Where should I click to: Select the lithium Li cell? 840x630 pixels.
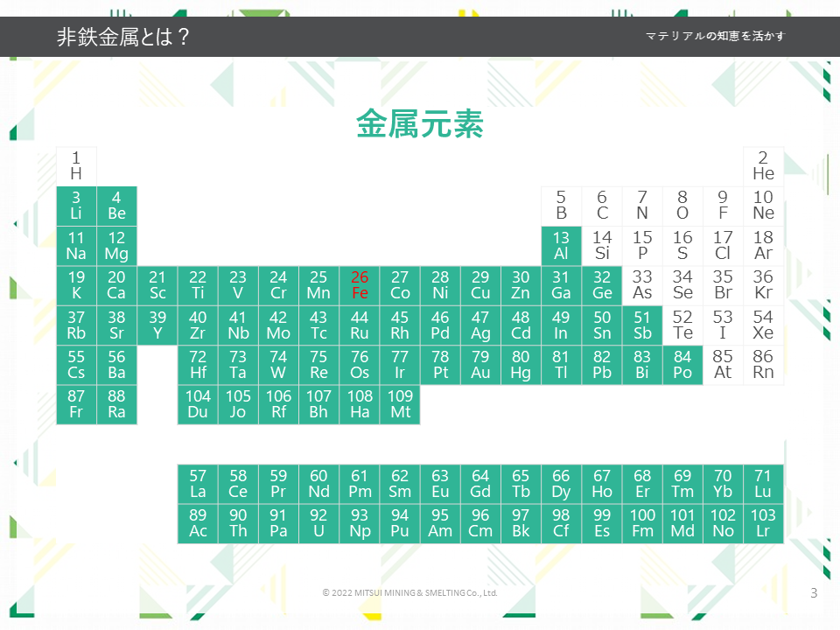76,206
